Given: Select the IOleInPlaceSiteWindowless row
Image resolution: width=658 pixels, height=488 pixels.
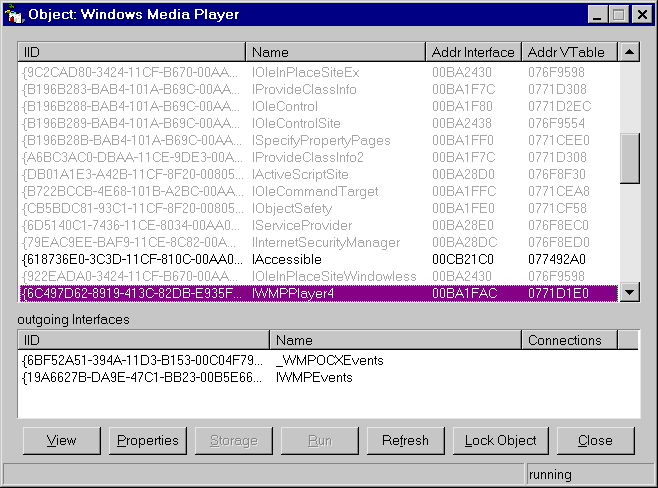Looking at the screenshot, I should coord(319,276).
